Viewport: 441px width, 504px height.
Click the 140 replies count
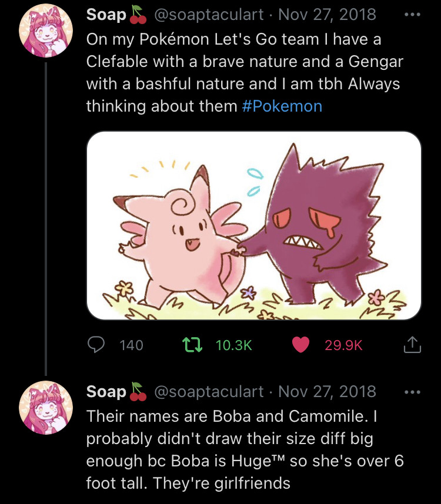(x=131, y=346)
